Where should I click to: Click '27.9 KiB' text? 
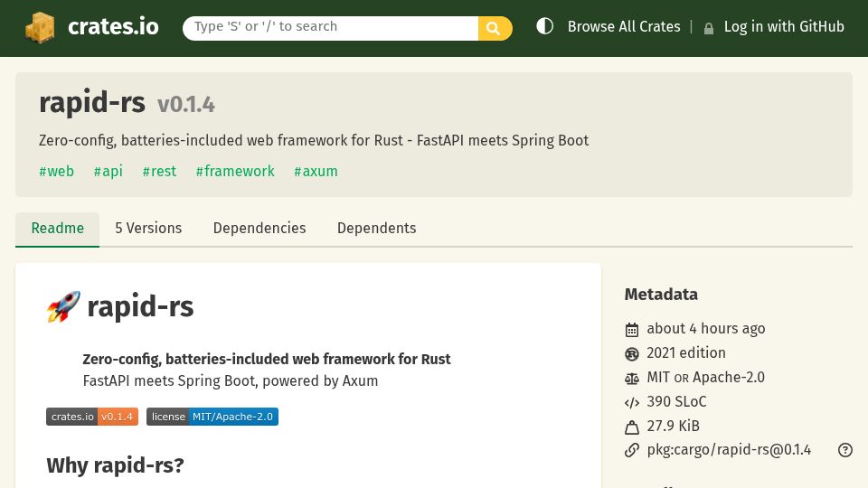click(673, 426)
